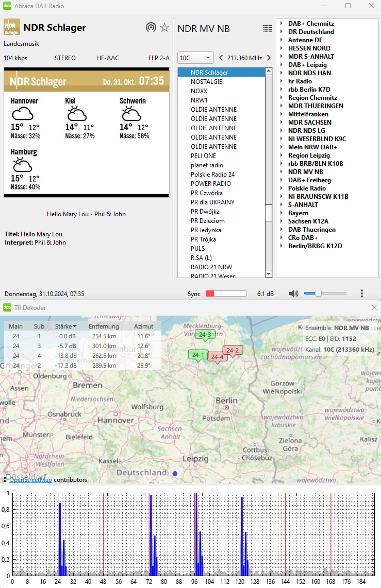Select NDR MV NB in ensemble tree
The width and height of the screenshot is (381, 588).
tap(306, 172)
